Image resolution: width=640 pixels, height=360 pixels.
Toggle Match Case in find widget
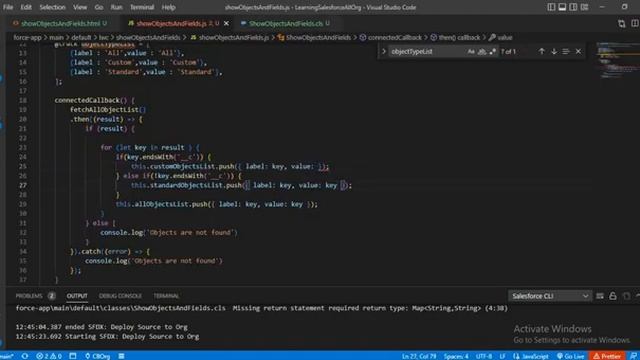[x=471, y=51]
